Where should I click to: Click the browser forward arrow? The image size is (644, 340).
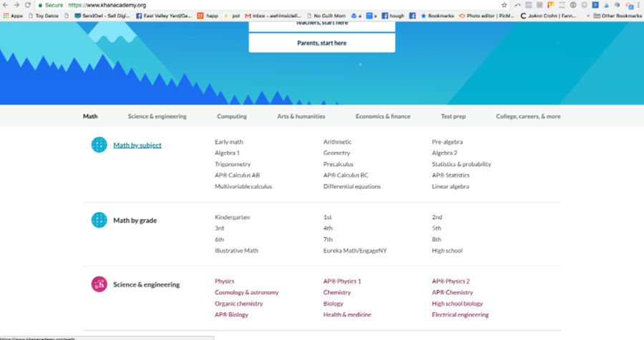(x=16, y=5)
